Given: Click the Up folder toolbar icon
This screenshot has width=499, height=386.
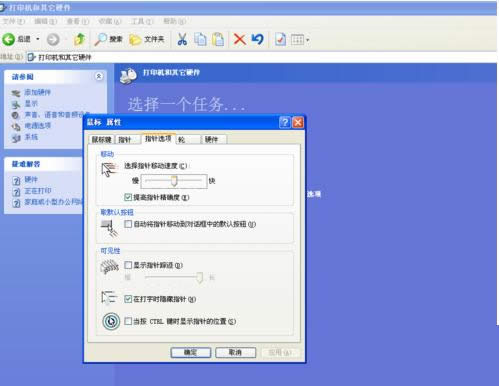Looking at the screenshot, I should click(x=79, y=39).
